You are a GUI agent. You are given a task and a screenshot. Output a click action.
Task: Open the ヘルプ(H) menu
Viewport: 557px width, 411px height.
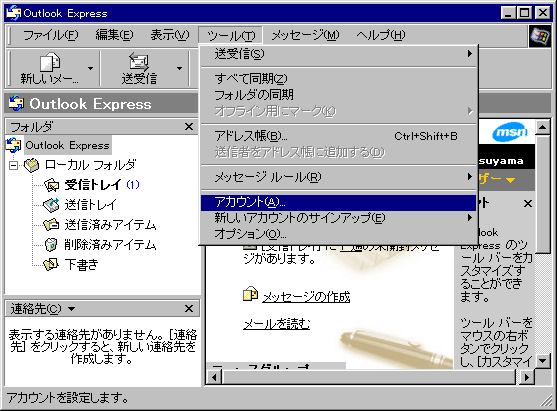coord(381,35)
